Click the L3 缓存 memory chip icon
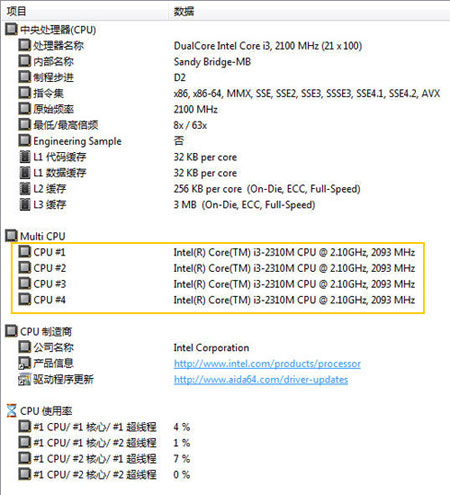This screenshot has width=450, height=495. coord(25,204)
